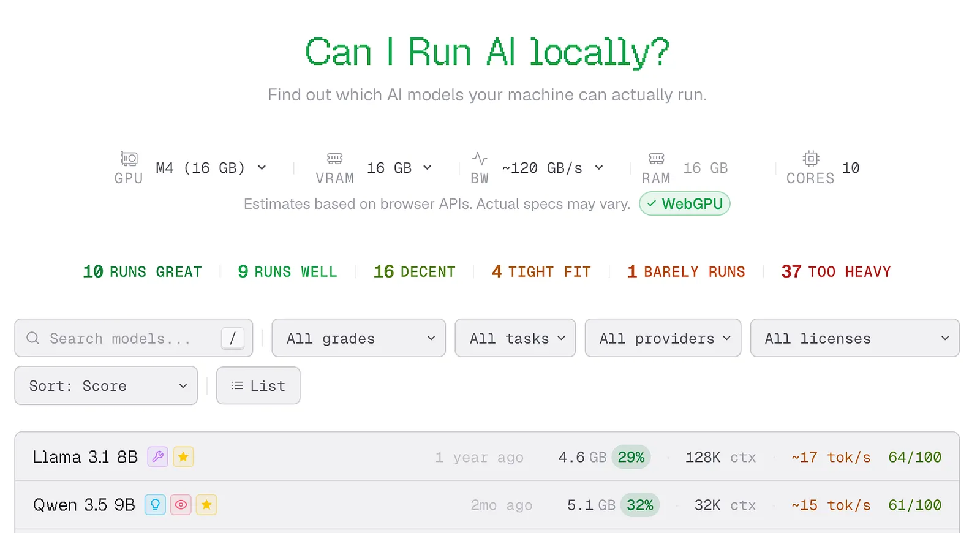
Task: Click the 64/100 score value
Action: point(915,457)
